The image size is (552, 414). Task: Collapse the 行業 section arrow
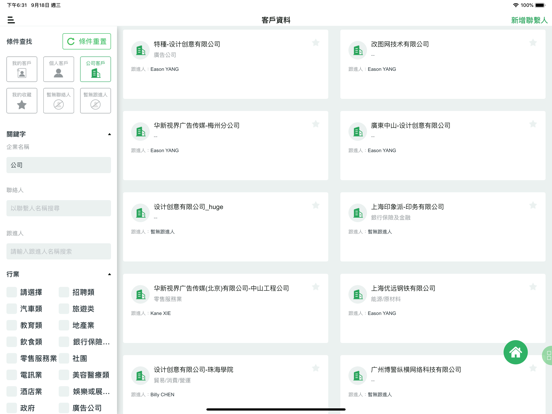point(109,274)
